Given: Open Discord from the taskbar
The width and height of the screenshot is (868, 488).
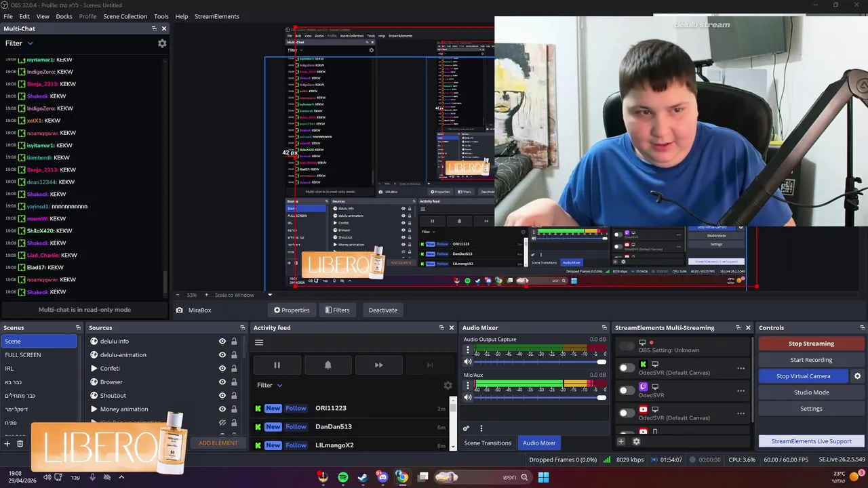Looking at the screenshot, I should click(382, 477).
